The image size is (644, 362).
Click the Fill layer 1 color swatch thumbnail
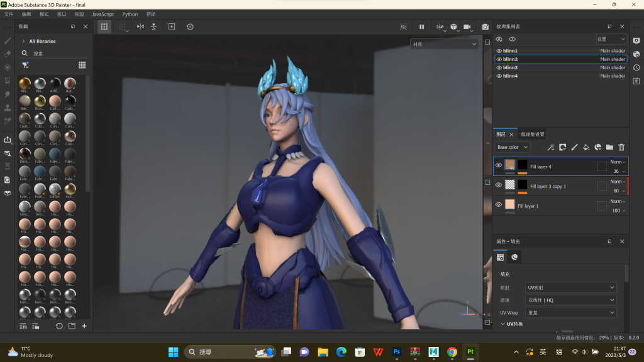(x=509, y=204)
